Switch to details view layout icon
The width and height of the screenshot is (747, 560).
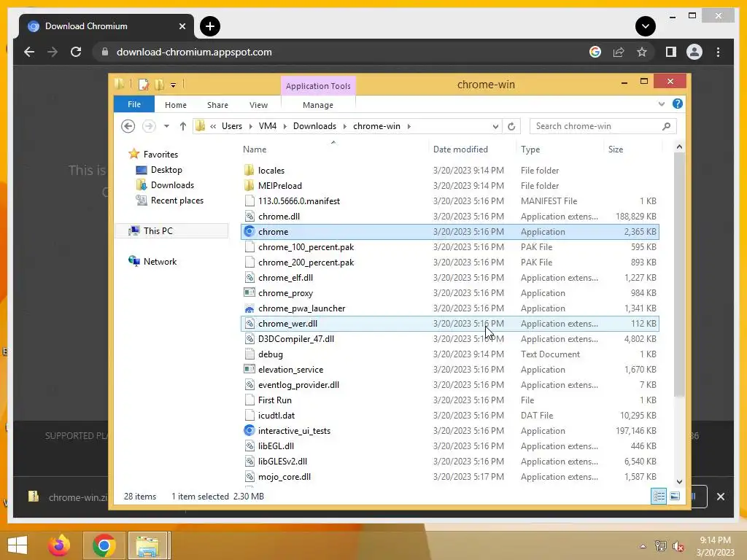click(x=659, y=497)
